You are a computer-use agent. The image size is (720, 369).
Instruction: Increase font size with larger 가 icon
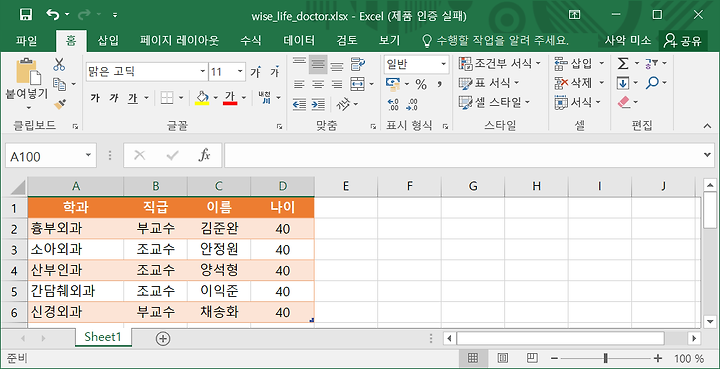pyautogui.click(x=256, y=72)
